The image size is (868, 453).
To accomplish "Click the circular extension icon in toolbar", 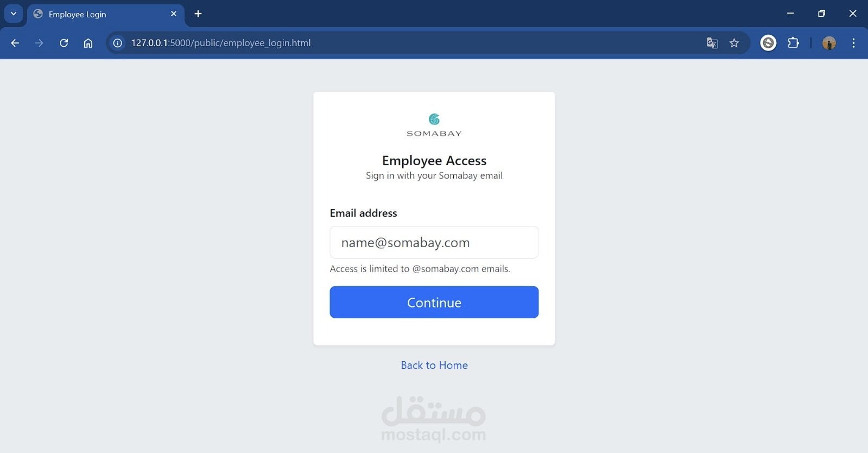I will (768, 43).
